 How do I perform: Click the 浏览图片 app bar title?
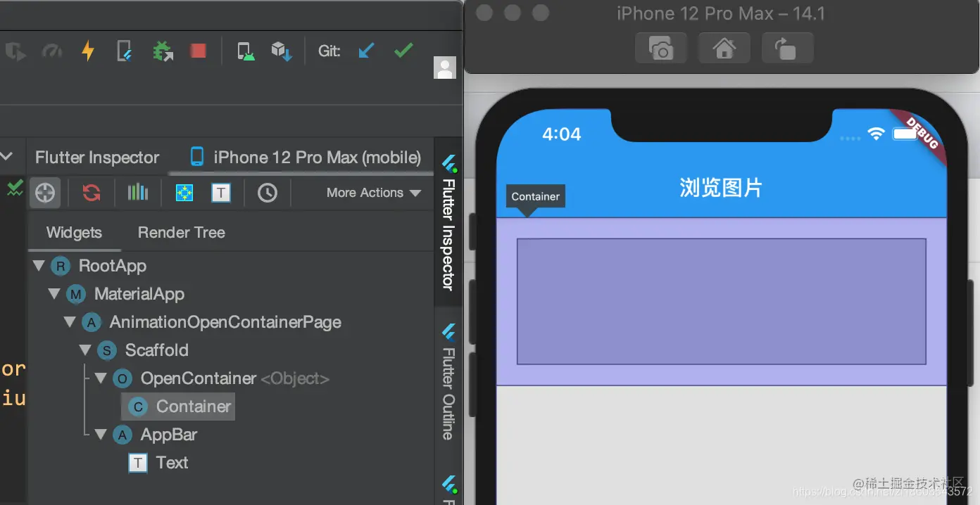click(721, 188)
